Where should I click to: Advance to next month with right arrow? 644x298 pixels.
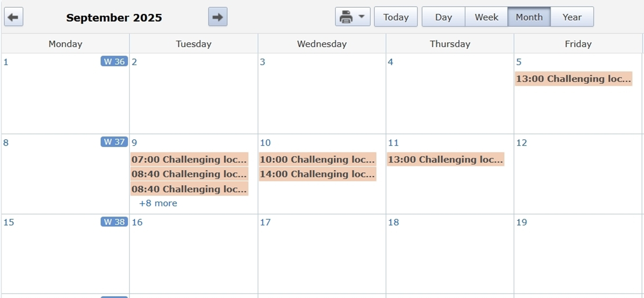tap(217, 17)
